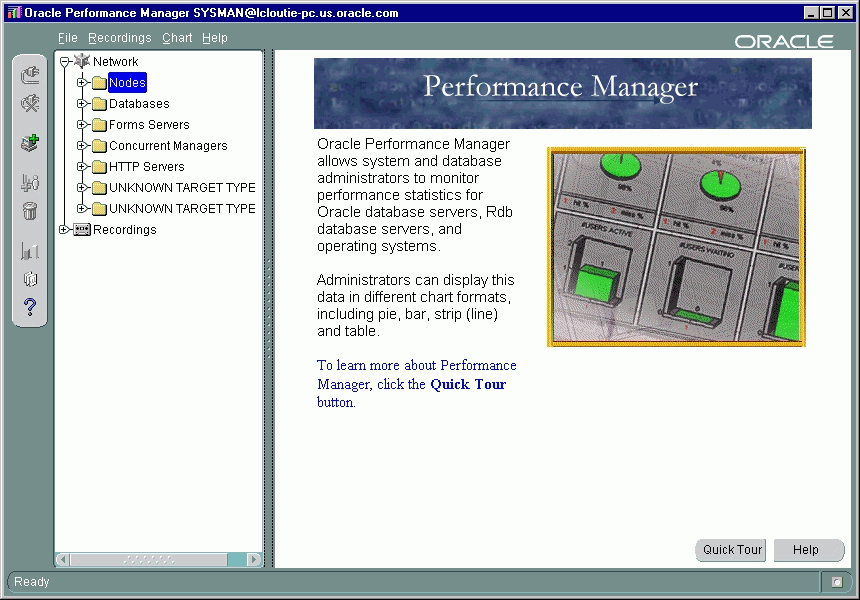Screen dimensions: 860x600
Task: Open the create new chart icon
Action: tap(29, 142)
